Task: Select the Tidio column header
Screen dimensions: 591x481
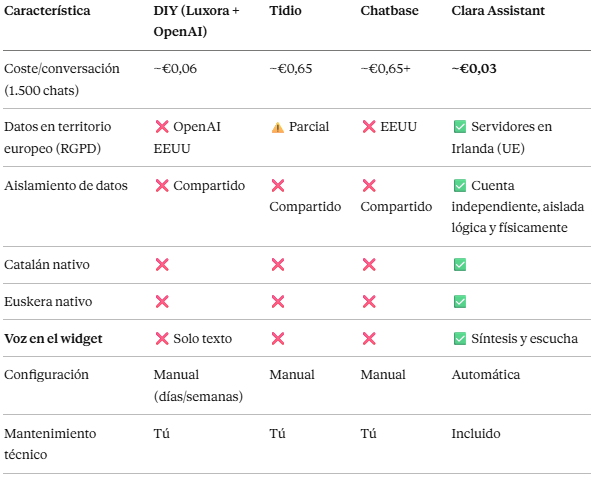Action: click(285, 11)
